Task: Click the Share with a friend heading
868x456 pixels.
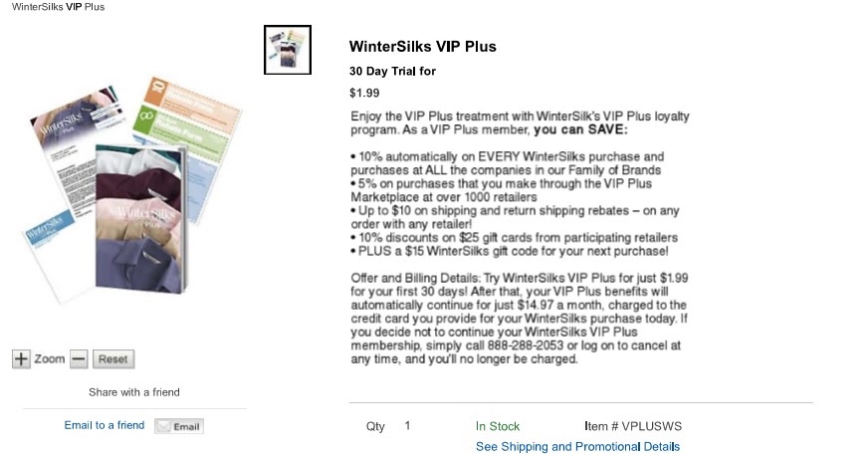Action: pos(134,392)
